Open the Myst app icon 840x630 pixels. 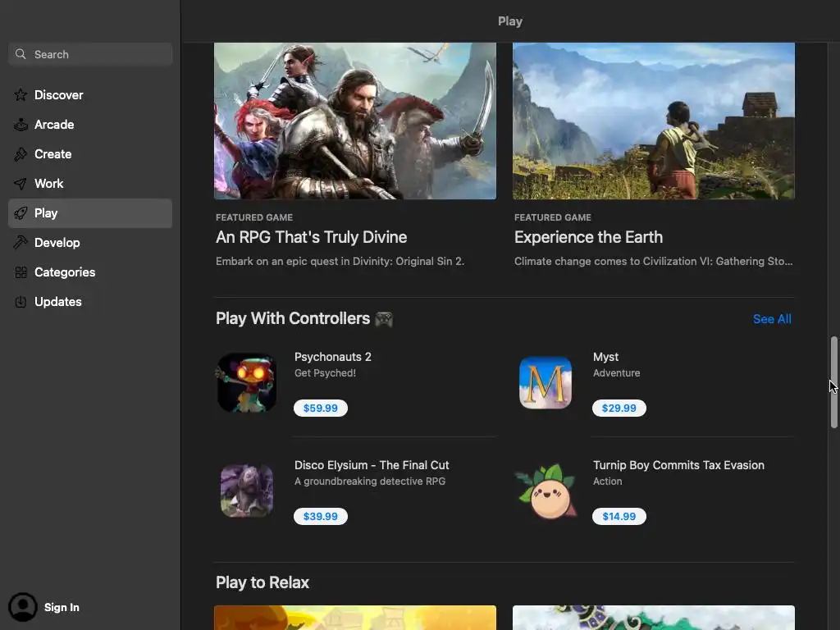click(546, 382)
